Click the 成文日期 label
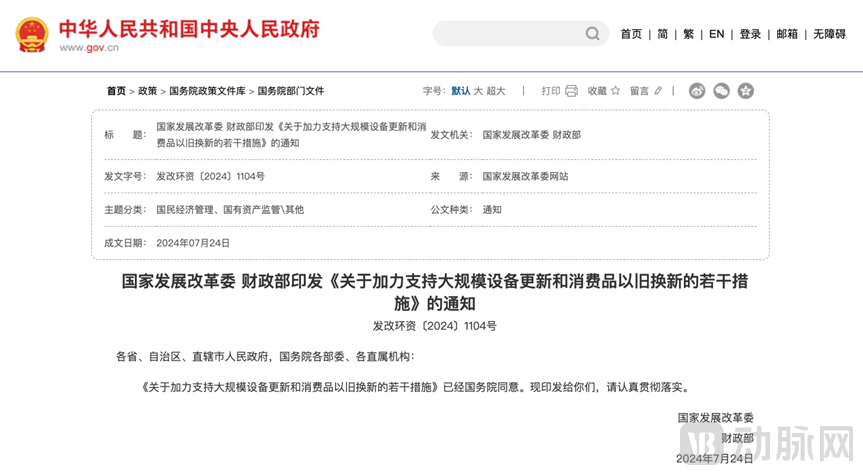 point(125,243)
